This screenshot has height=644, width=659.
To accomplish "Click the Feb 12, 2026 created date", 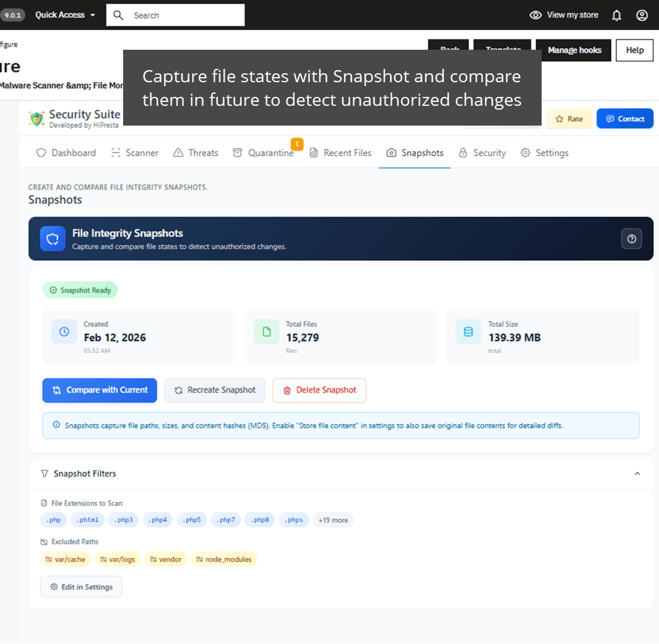I will 115,338.
